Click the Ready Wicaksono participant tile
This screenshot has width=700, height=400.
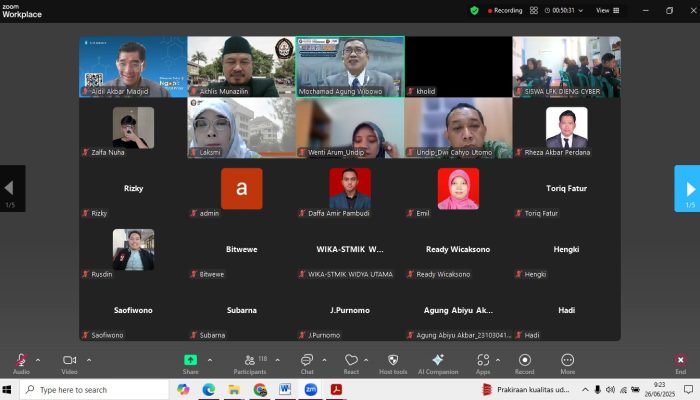[x=458, y=250]
